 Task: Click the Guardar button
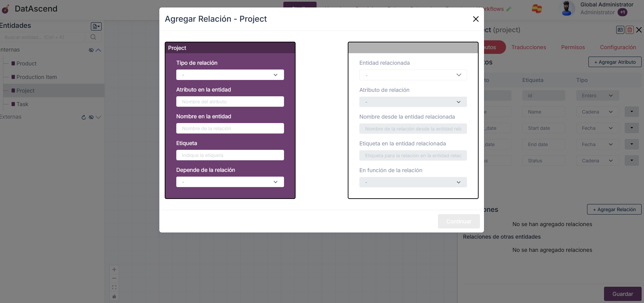(623, 294)
